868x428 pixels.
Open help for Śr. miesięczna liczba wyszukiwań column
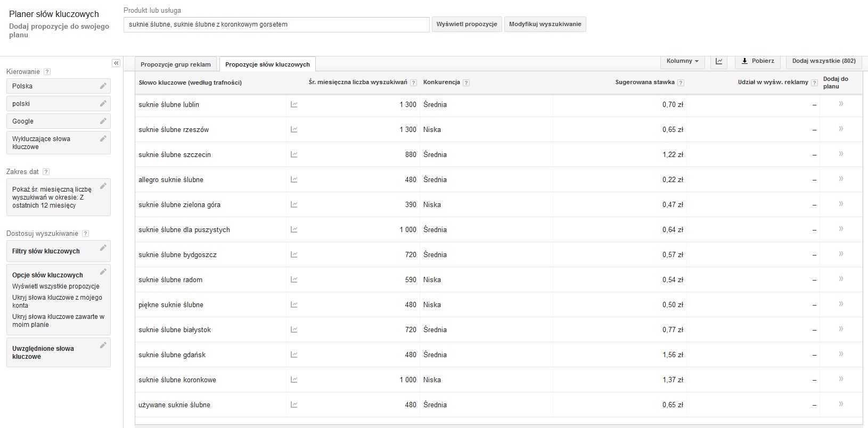coord(414,83)
